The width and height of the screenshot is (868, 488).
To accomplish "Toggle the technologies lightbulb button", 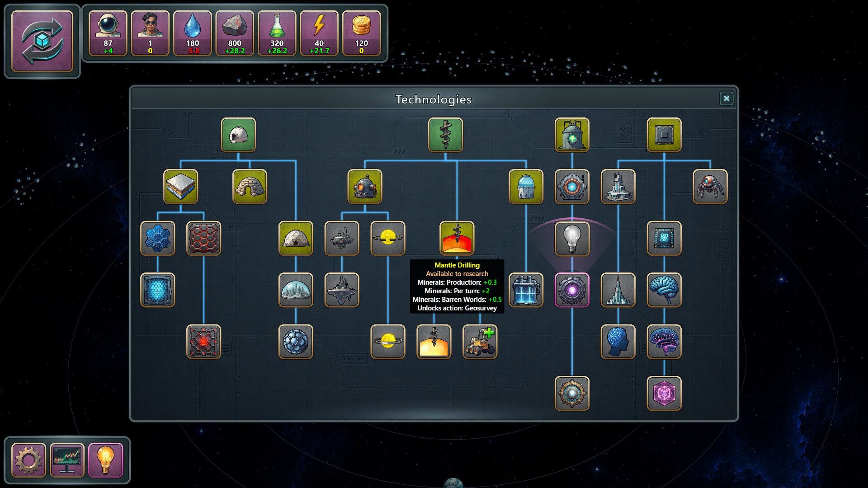I will click(x=105, y=460).
